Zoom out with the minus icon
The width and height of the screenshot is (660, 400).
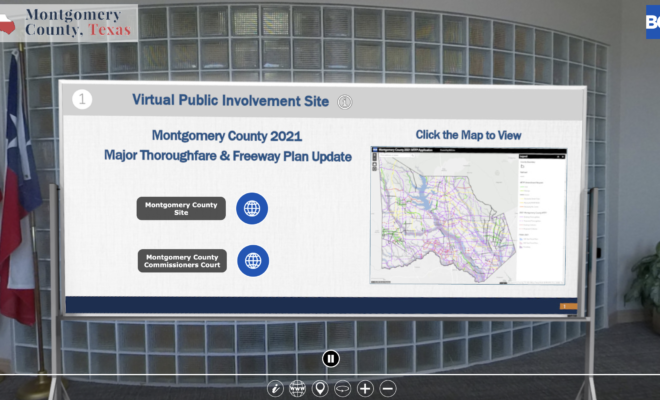(x=388, y=388)
